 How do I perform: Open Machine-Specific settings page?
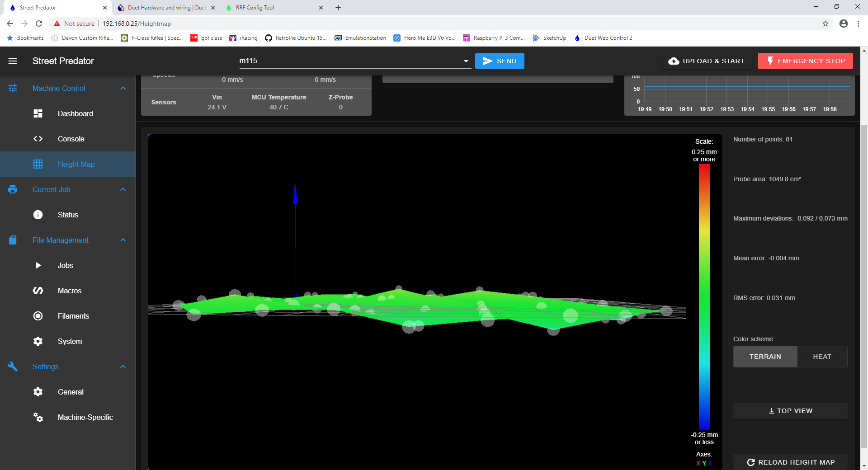(68, 417)
